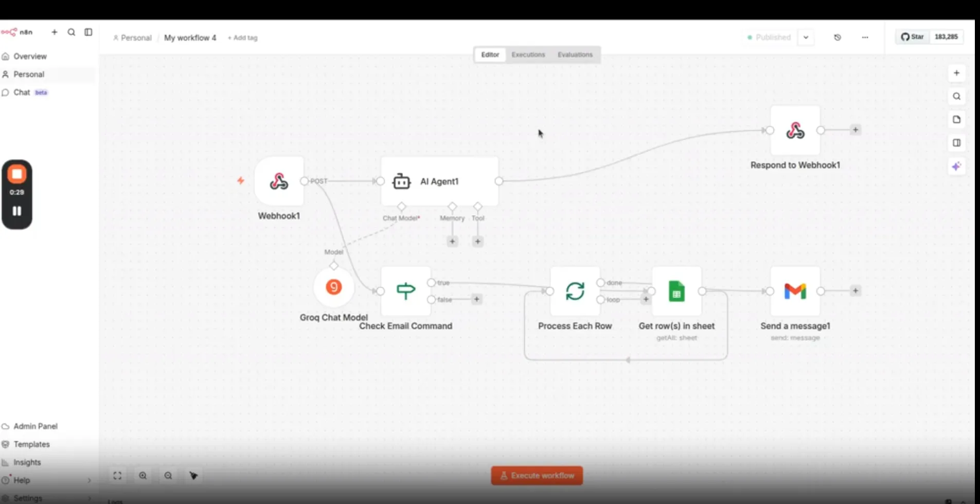Open the Check Email Command node
The height and width of the screenshot is (504, 980).
(405, 291)
